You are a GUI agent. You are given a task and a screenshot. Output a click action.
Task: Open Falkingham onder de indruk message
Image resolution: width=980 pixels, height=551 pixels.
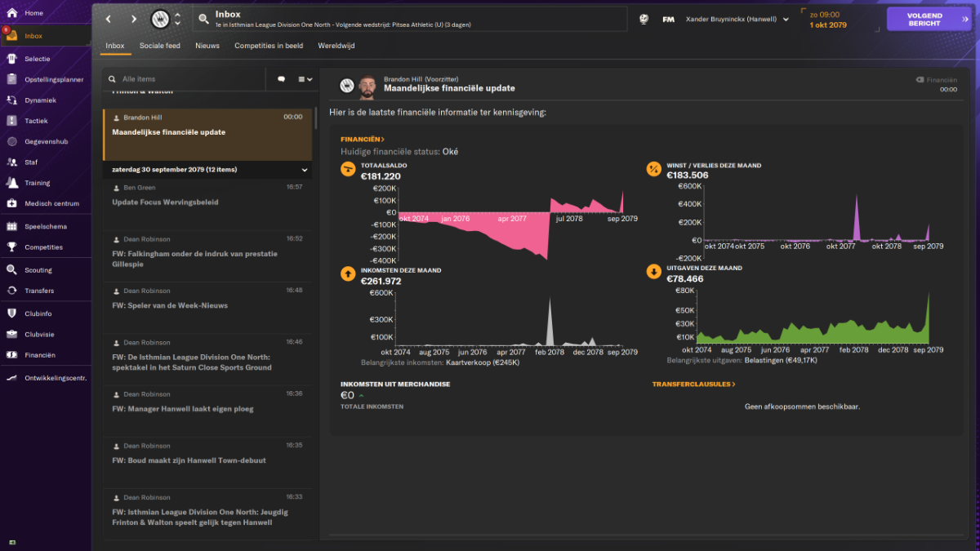[207, 256]
